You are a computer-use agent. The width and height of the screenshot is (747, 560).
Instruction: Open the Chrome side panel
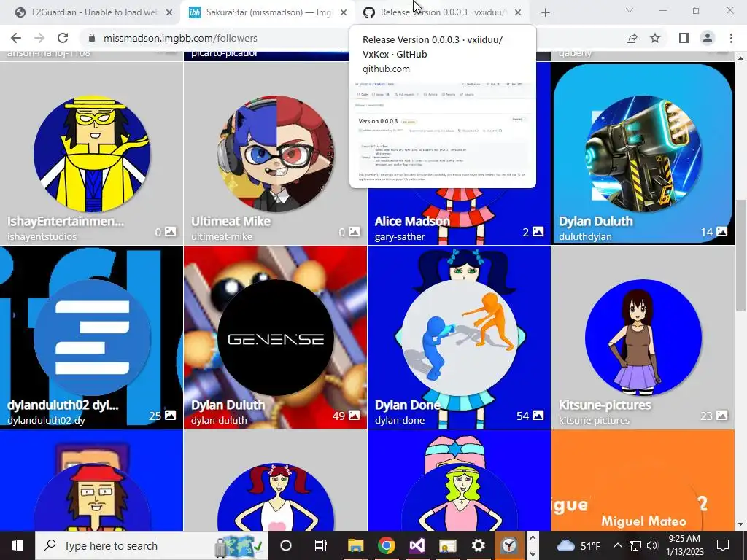click(684, 38)
